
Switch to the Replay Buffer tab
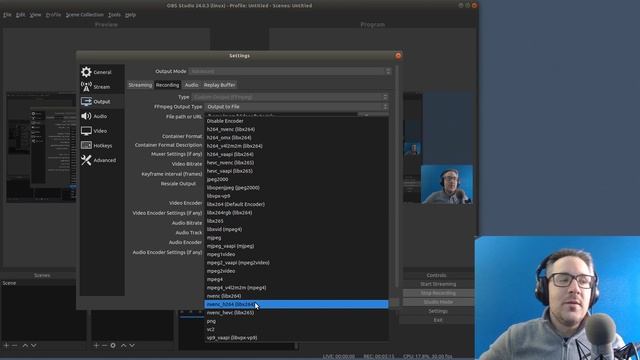click(x=220, y=85)
